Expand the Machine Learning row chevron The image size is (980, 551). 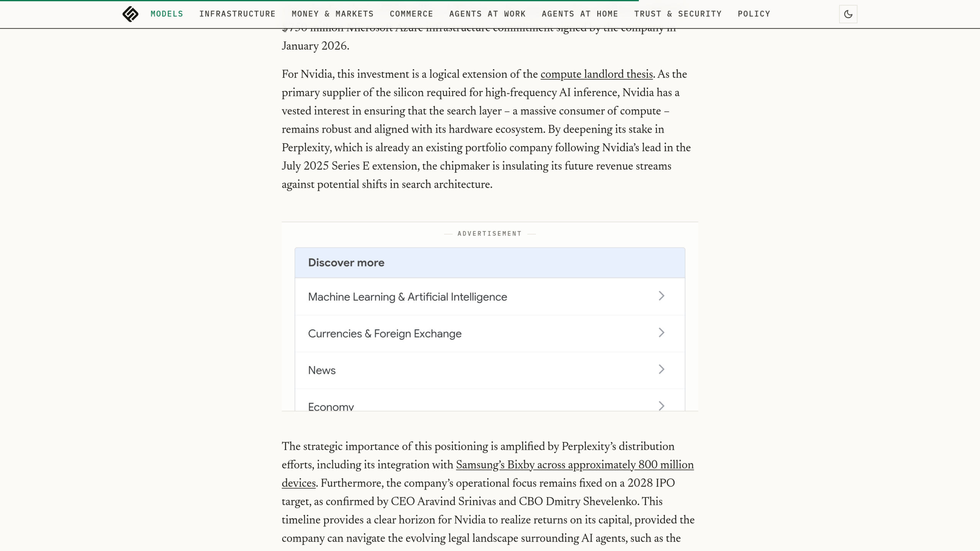tap(661, 296)
